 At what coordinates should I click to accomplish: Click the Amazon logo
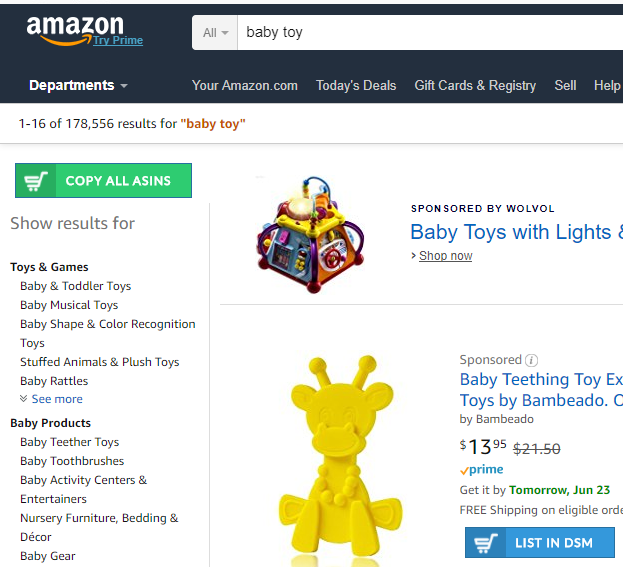click(x=75, y=29)
